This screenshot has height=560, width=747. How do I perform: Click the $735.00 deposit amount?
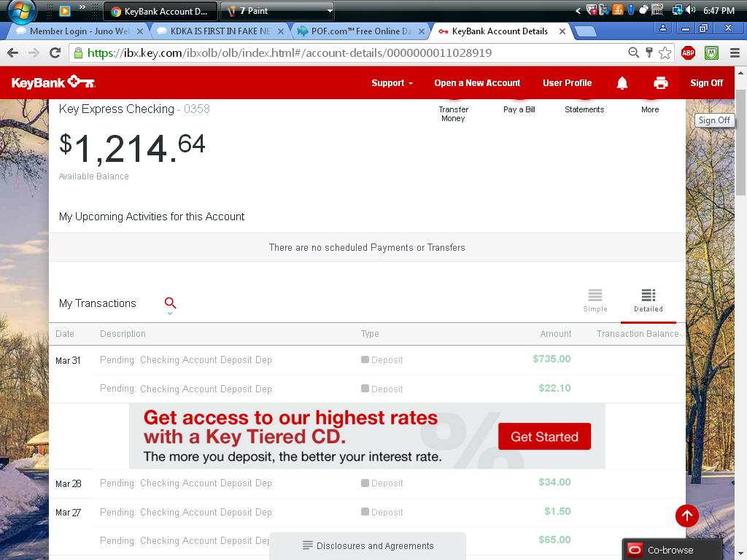pos(551,359)
